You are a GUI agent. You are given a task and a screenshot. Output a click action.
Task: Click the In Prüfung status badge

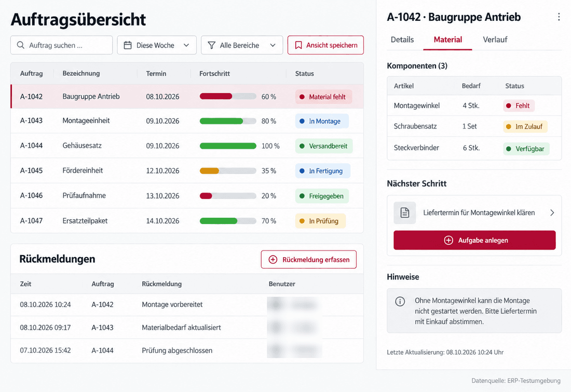[x=320, y=221]
